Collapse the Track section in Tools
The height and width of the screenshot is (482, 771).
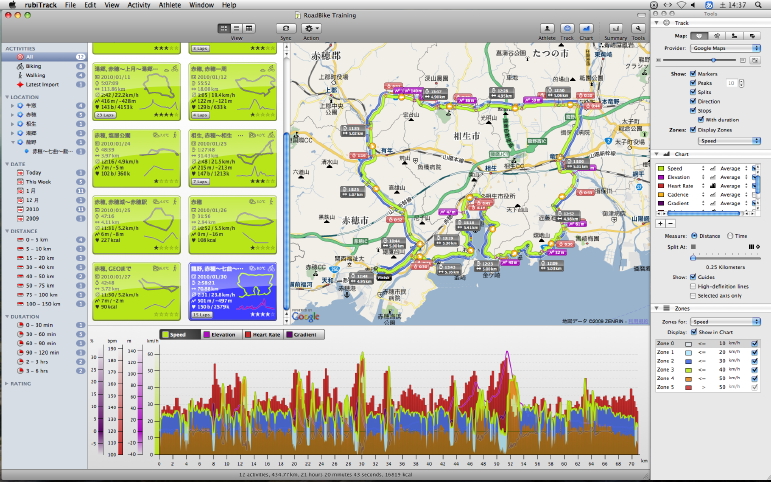[656, 23]
